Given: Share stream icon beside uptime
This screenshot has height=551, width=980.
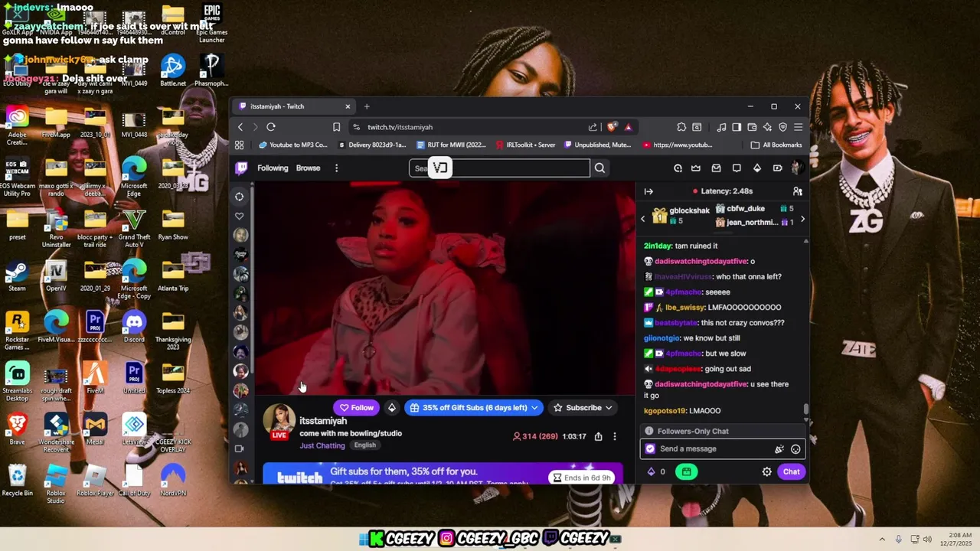Looking at the screenshot, I should coord(598,436).
